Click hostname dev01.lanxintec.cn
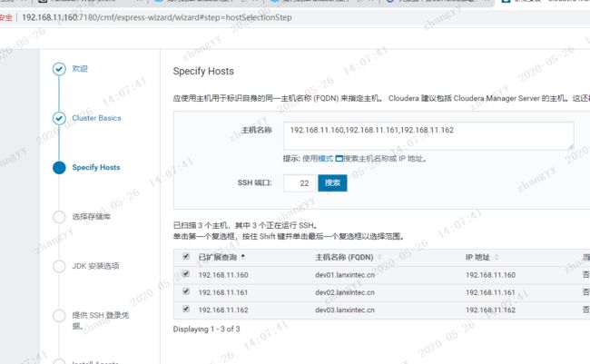 click(x=345, y=275)
